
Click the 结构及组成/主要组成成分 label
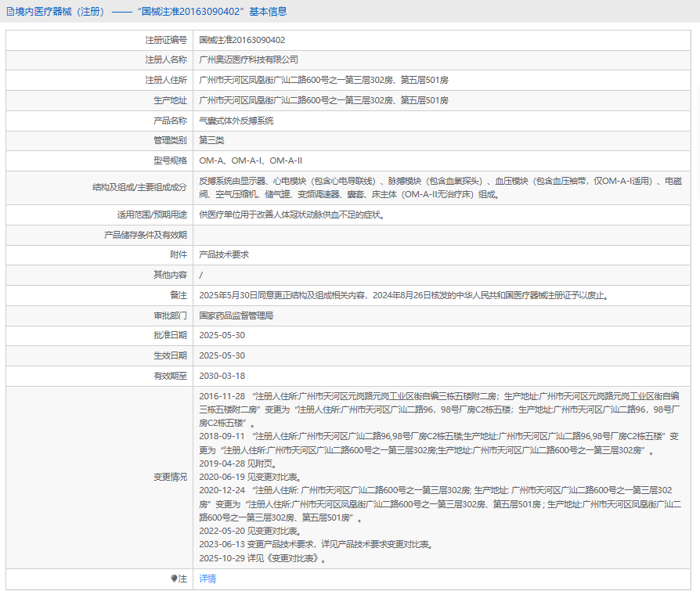(139, 187)
